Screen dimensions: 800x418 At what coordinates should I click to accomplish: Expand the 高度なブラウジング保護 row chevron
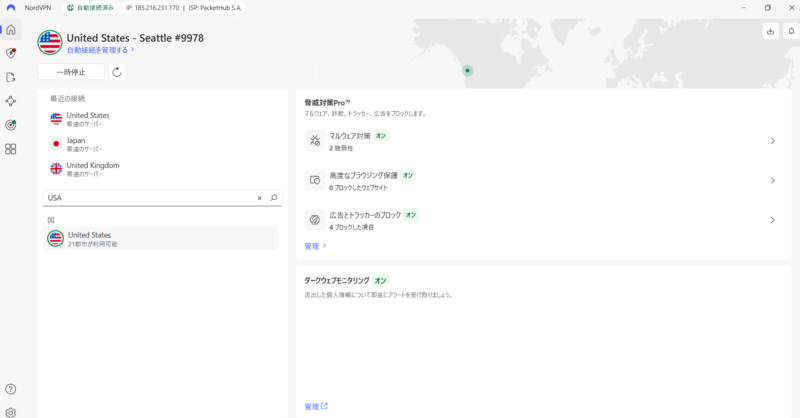point(772,180)
